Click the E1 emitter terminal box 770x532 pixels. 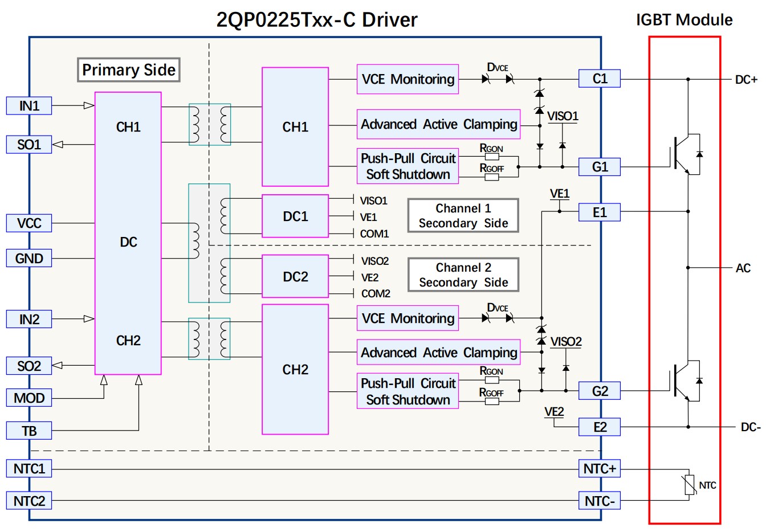pyautogui.click(x=600, y=212)
